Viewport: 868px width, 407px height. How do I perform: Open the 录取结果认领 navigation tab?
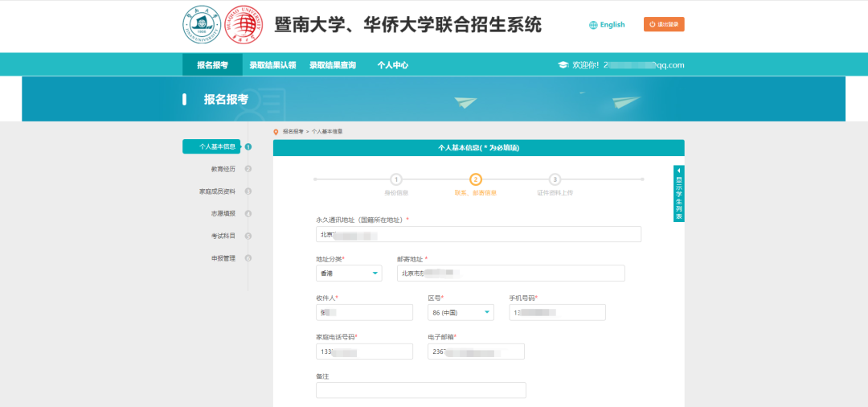(272, 65)
